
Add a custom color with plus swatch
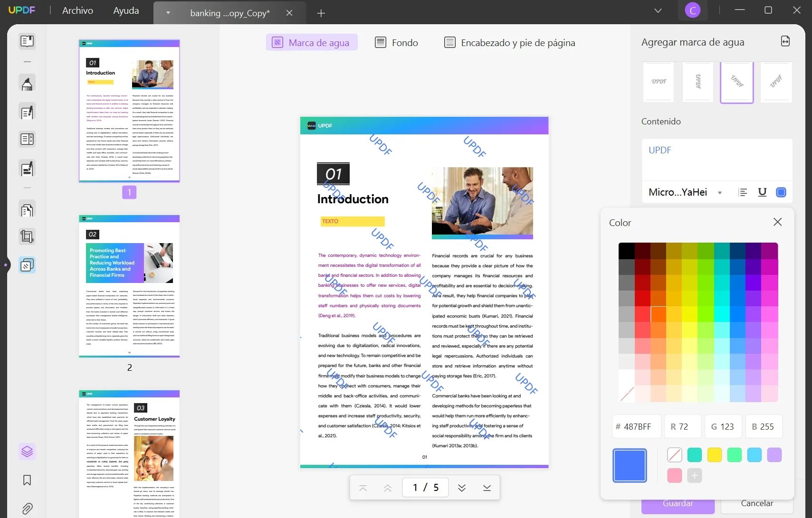[695, 475]
